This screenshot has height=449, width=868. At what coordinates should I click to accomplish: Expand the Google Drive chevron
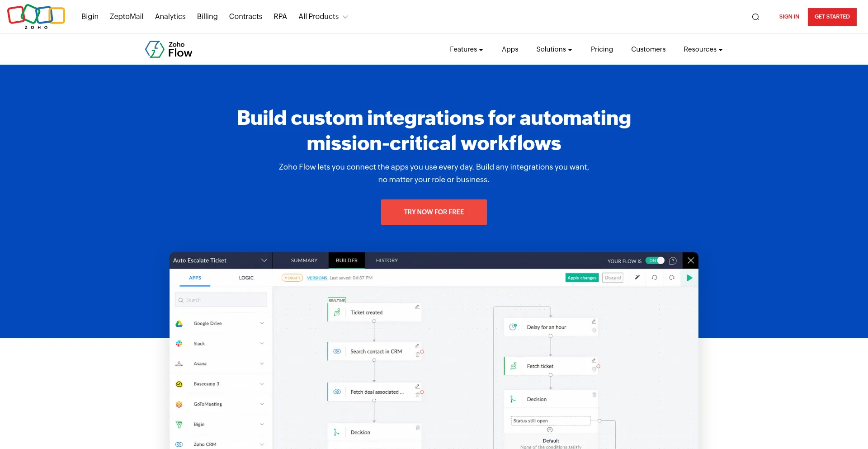(x=262, y=323)
